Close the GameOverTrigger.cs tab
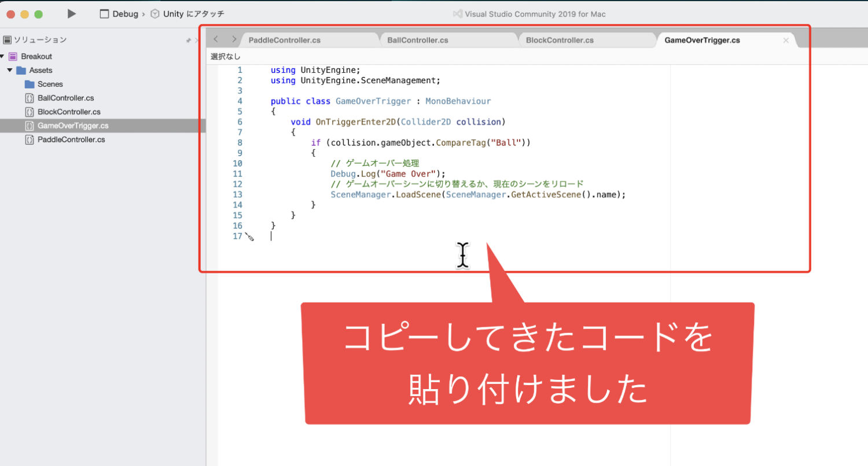This screenshot has width=868, height=466. pyautogui.click(x=786, y=40)
